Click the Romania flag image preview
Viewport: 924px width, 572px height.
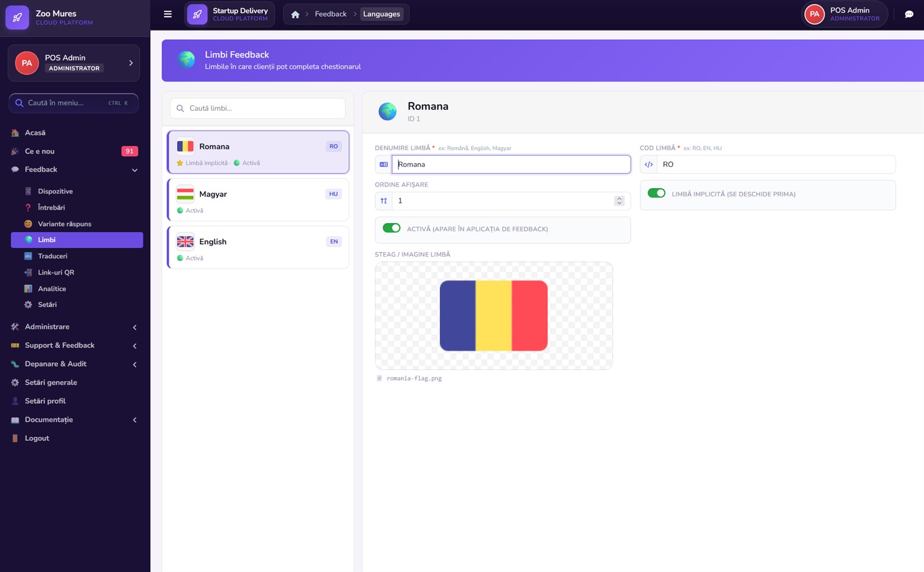tap(494, 316)
